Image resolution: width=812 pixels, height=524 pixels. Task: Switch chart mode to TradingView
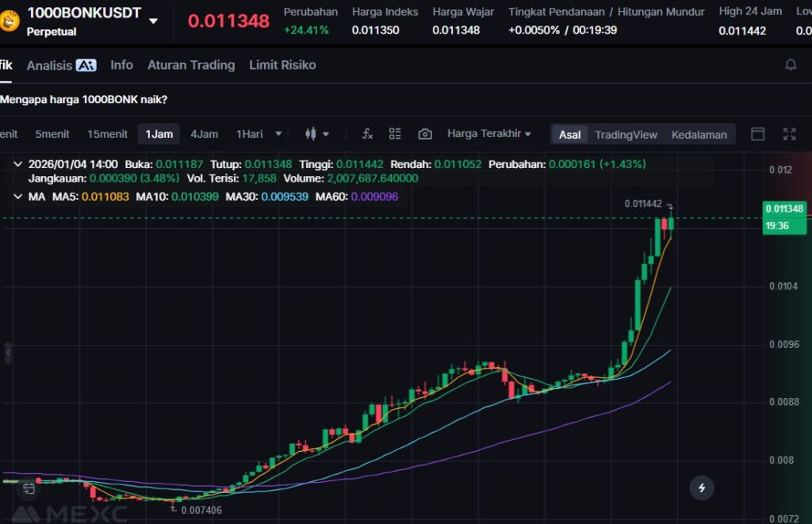click(626, 135)
